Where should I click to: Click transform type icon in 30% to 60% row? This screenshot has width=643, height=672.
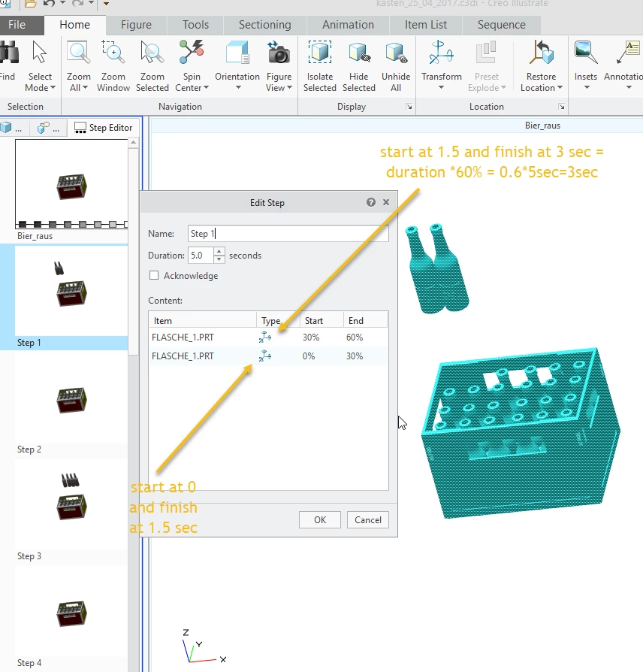click(264, 337)
